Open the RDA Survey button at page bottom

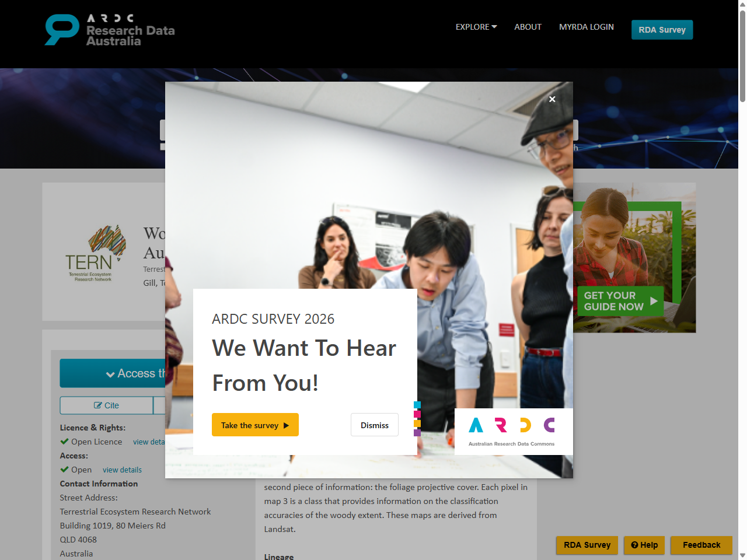pos(587,545)
